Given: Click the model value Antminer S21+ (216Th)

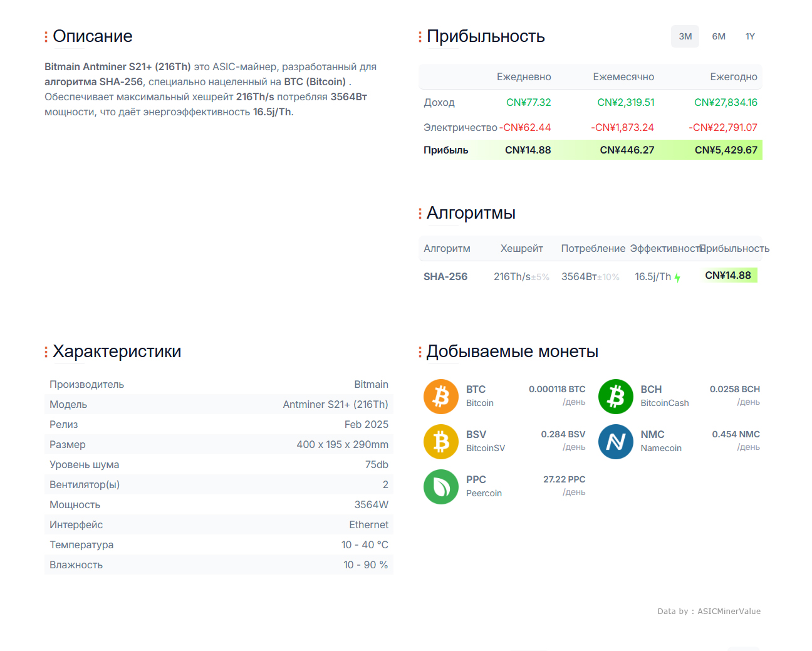Looking at the screenshot, I should 335,404.
